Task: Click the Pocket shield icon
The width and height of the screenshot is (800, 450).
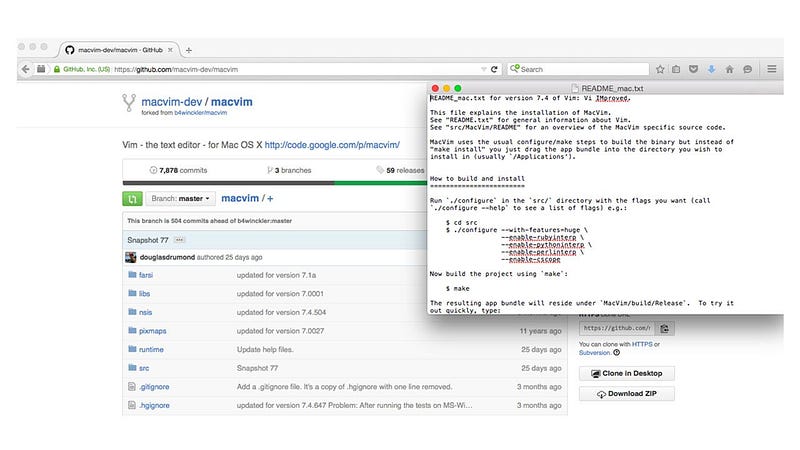Action: [693, 69]
